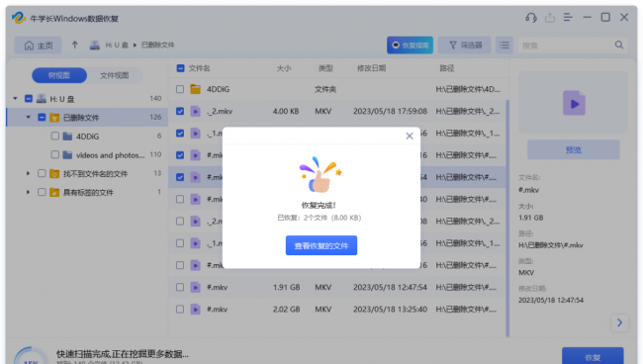Click the share/export icon in title bar
This screenshot has height=364, width=643.
click(x=550, y=18)
